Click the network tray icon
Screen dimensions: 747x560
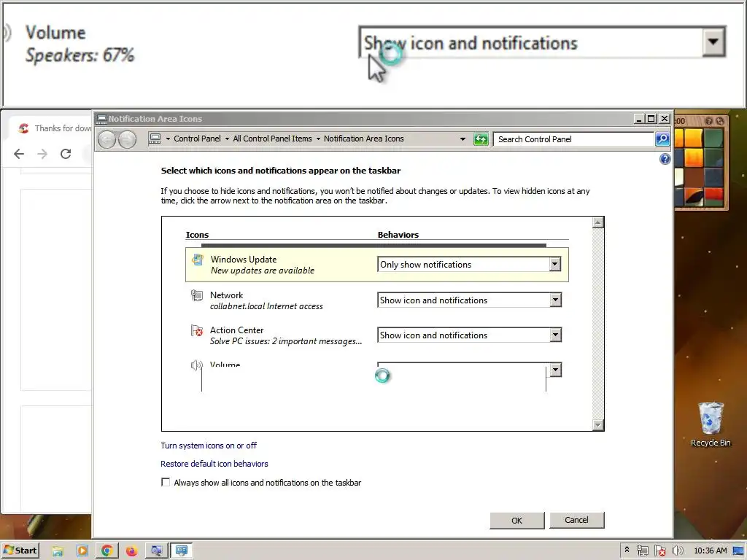(x=642, y=551)
